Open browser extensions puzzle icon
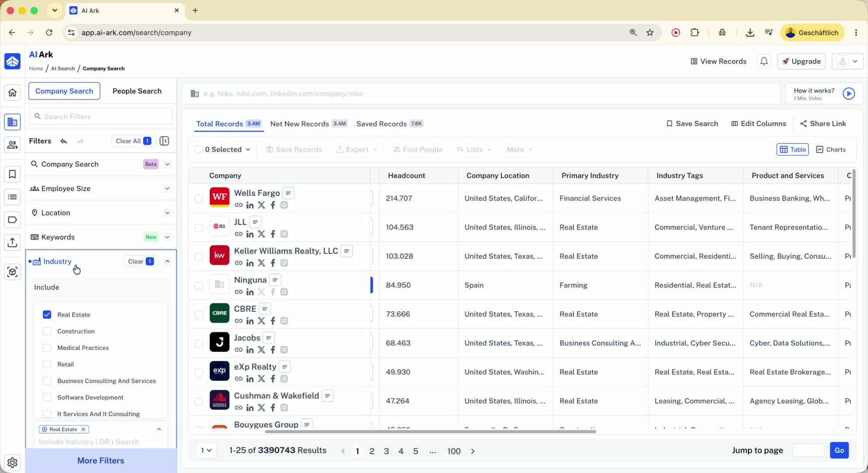Screen dimensions: 868x473 pyautogui.click(x=695, y=32)
